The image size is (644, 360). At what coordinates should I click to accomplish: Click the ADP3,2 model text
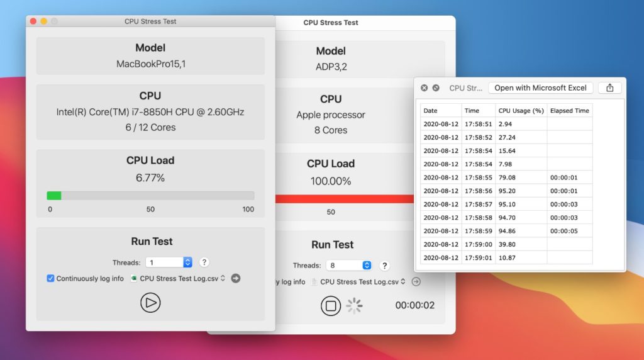click(x=331, y=67)
